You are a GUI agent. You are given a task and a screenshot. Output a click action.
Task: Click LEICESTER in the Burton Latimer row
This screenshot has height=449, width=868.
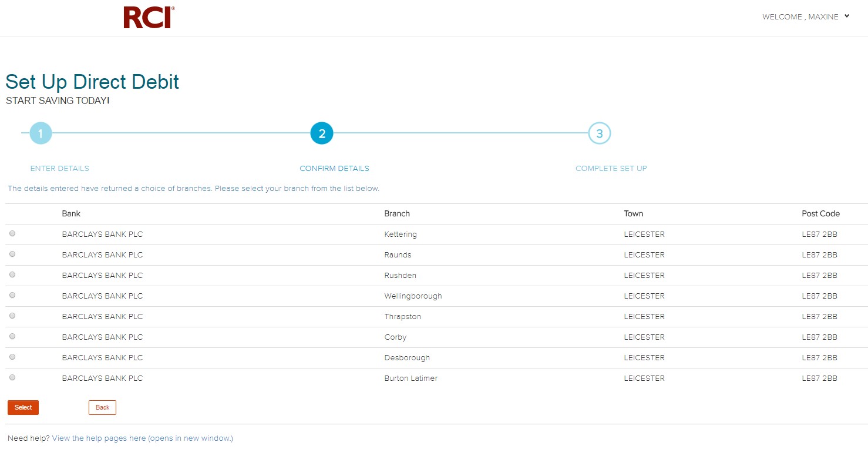(x=644, y=378)
